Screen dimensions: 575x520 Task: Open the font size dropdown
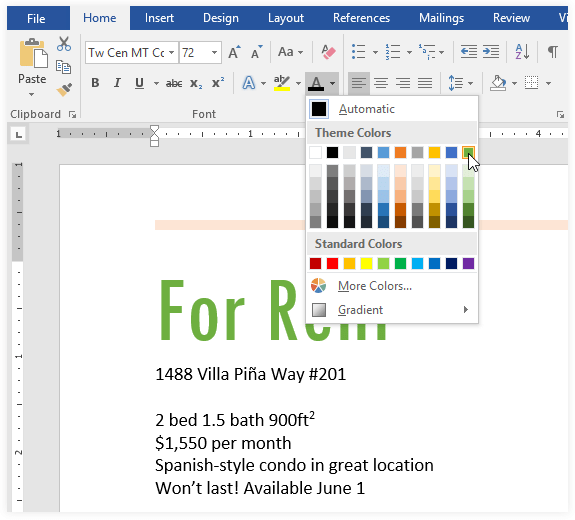click(x=214, y=53)
